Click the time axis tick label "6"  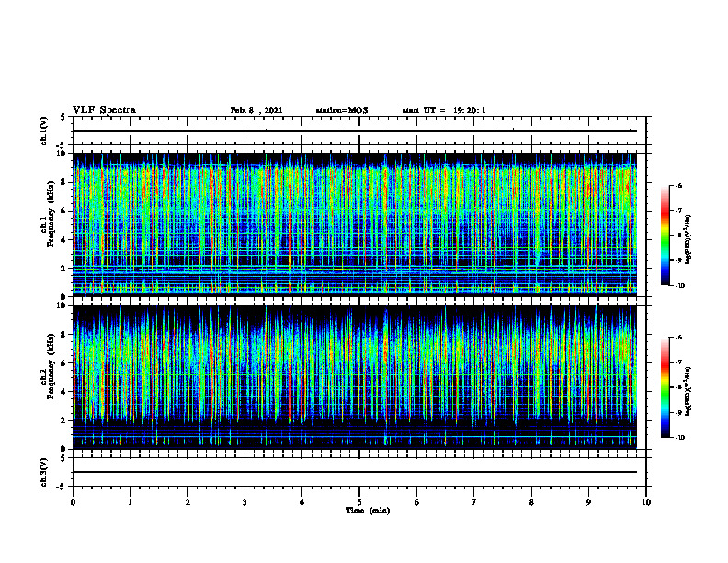coord(417,502)
